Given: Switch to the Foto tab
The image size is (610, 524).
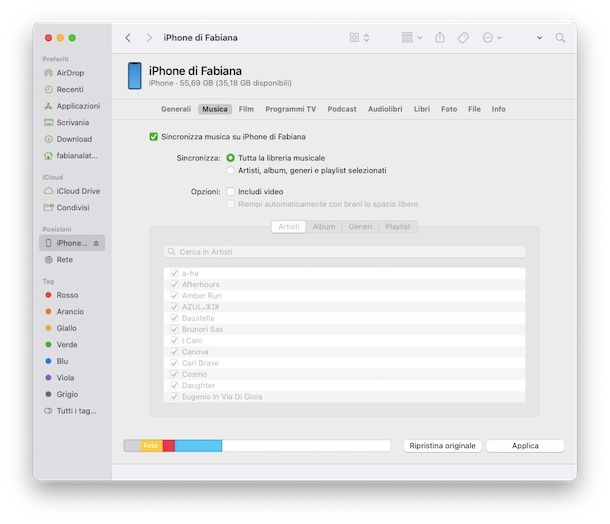Looking at the screenshot, I should pos(449,109).
